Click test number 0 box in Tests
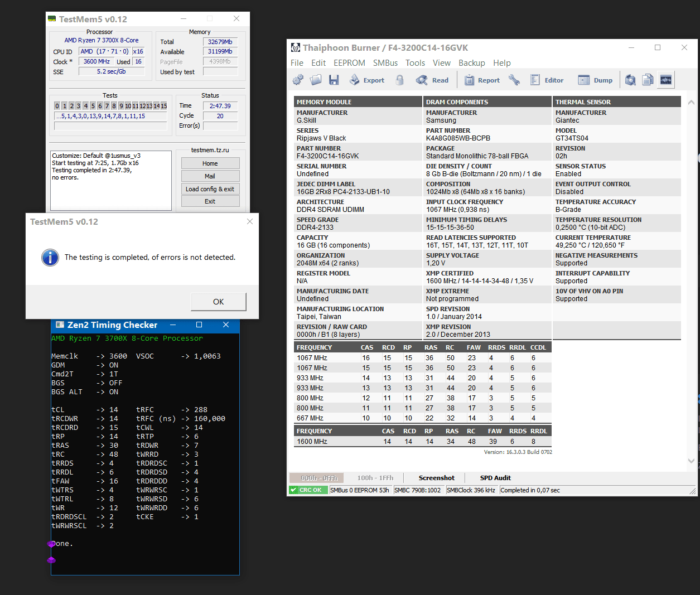Viewport: 700px width, 595px height. pyautogui.click(x=57, y=106)
